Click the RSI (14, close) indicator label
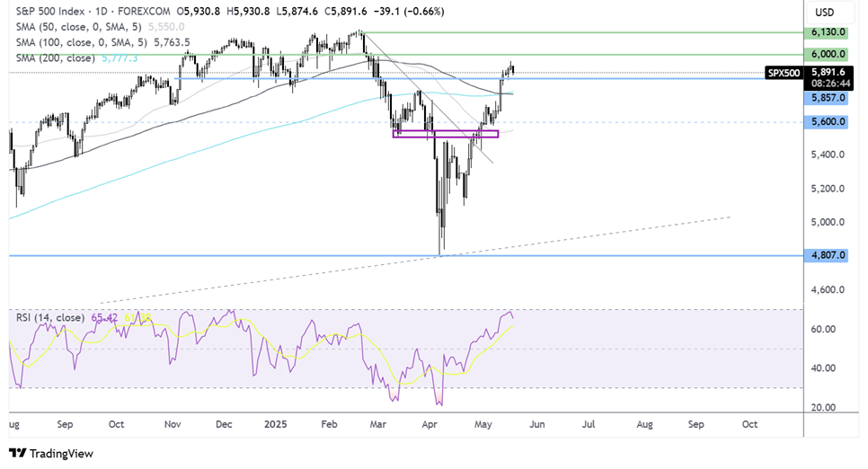868x469 pixels. click(50, 318)
